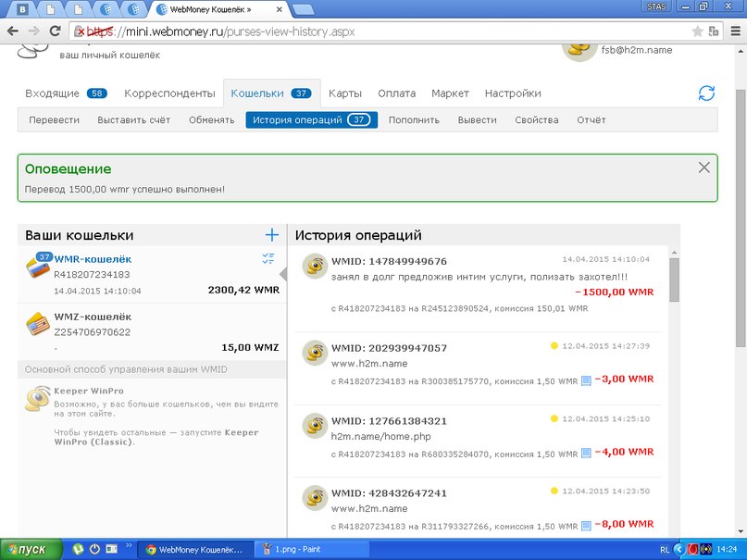Click the blue refresh arrows icon

706,93
